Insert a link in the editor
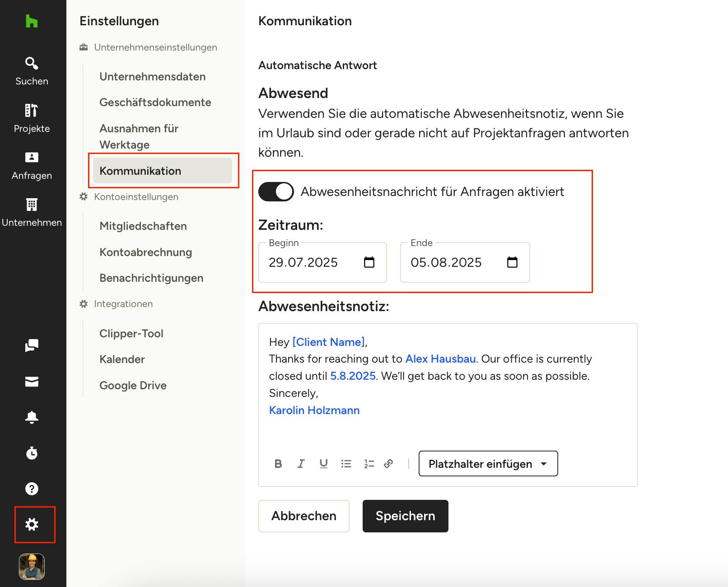 [x=388, y=464]
